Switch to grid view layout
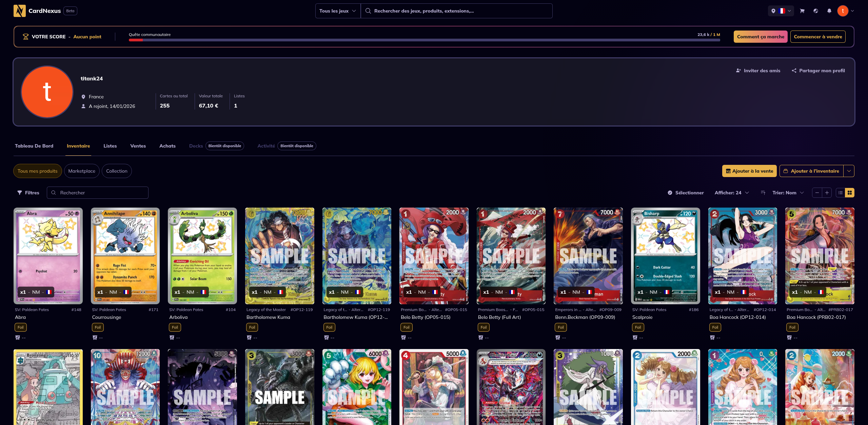Viewport: 868px width, 425px height. [x=849, y=193]
